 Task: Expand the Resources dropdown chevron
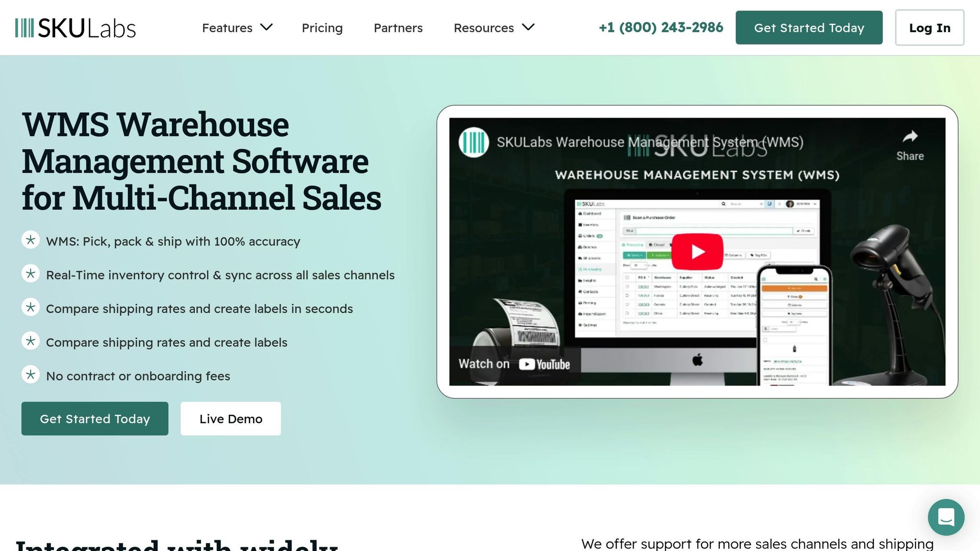[x=528, y=27]
